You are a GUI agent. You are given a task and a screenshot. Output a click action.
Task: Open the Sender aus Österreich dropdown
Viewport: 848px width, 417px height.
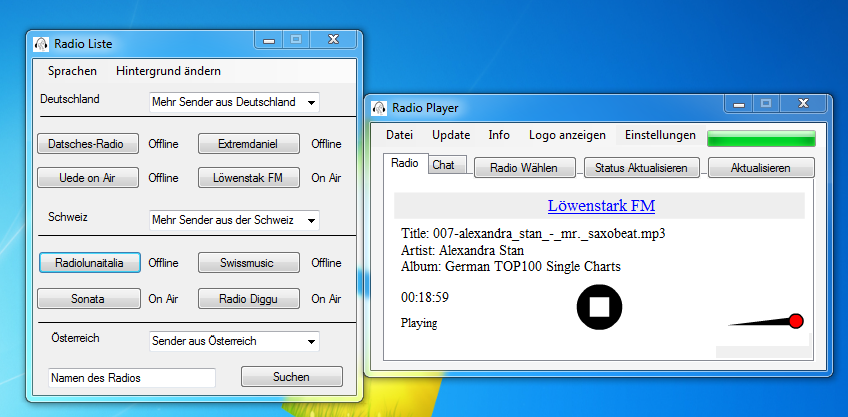click(234, 341)
